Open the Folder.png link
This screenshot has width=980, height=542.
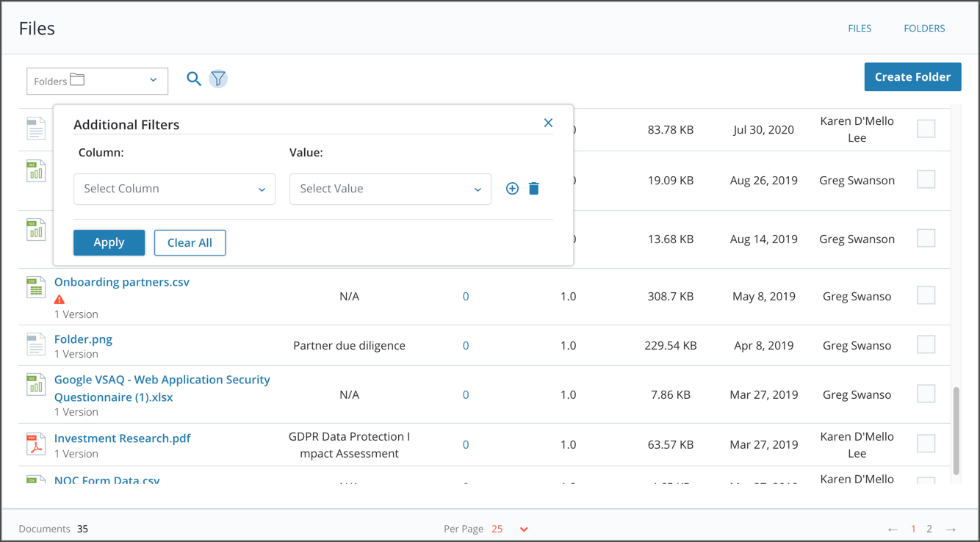[x=83, y=339]
